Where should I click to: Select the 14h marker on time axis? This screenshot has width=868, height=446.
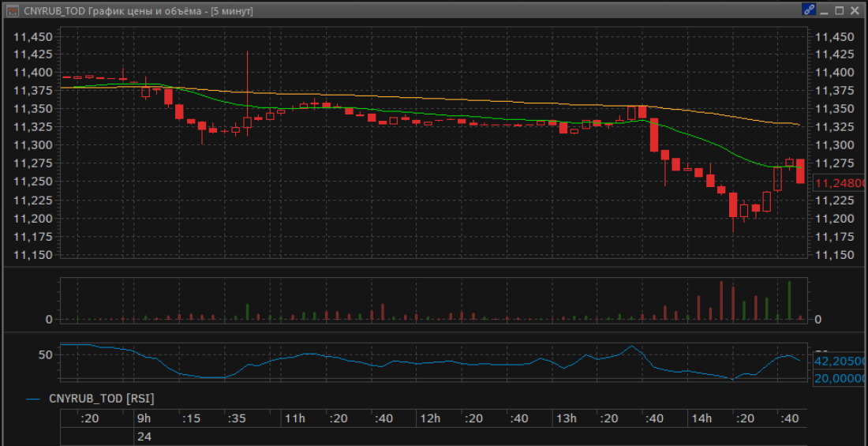[x=700, y=418]
